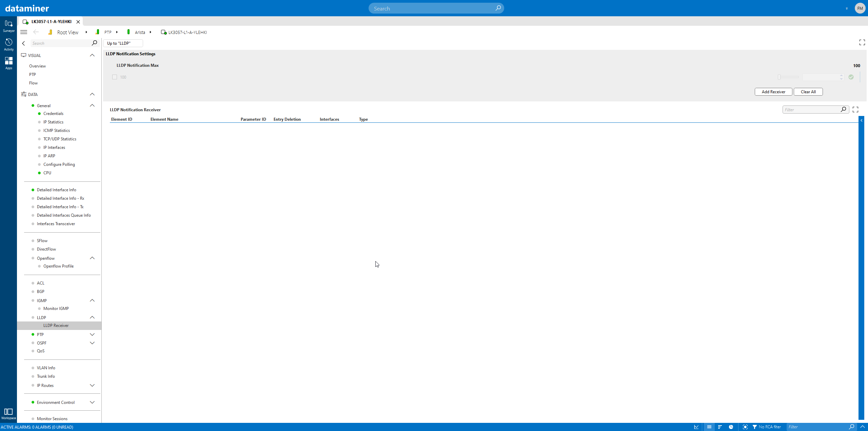Open the pie chart icon in status bar
This screenshot has width=868, height=431.
(731, 427)
